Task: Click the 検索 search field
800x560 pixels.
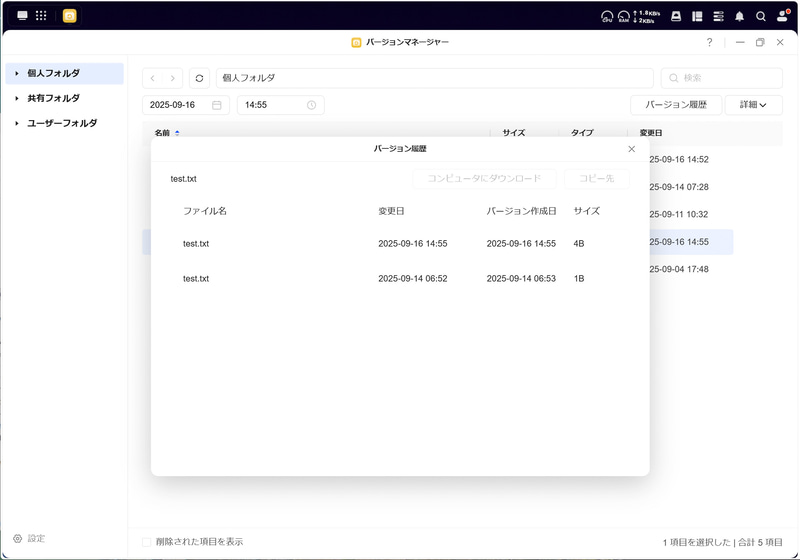Action: point(721,78)
